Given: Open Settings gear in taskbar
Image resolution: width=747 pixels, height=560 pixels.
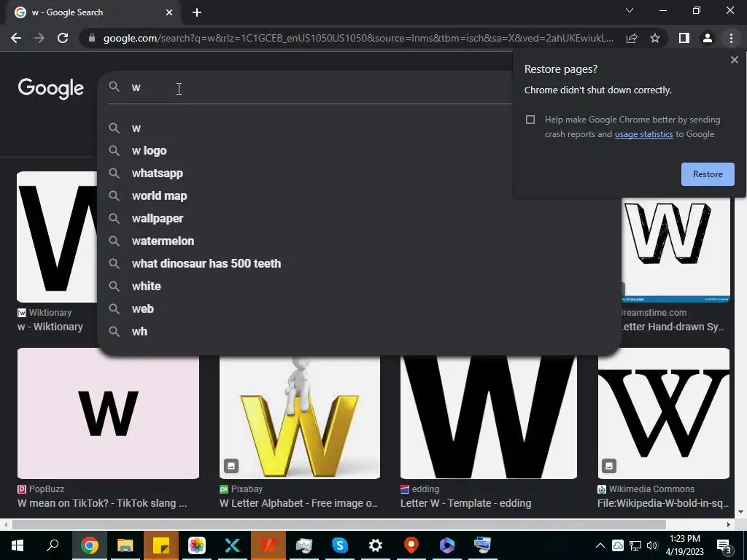Looking at the screenshot, I should tap(376, 545).
